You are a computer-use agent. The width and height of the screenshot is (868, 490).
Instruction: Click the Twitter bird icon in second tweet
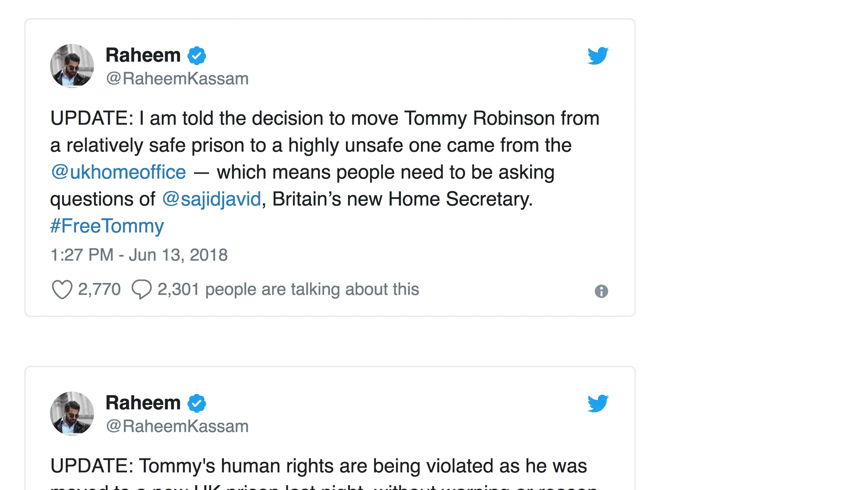(x=598, y=403)
